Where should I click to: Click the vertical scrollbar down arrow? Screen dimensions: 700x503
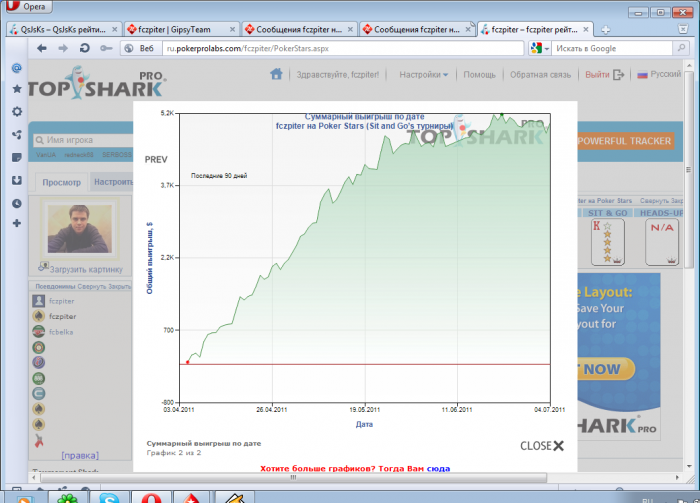(x=689, y=466)
